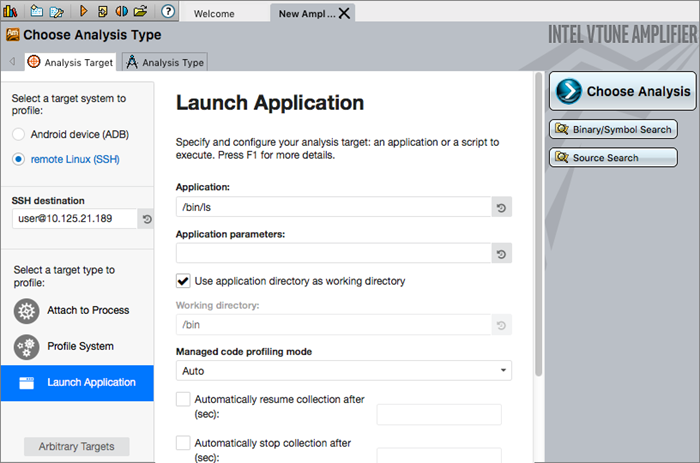Image resolution: width=700 pixels, height=463 pixels.
Task: Select Attach to Process target type
Action: point(88,310)
